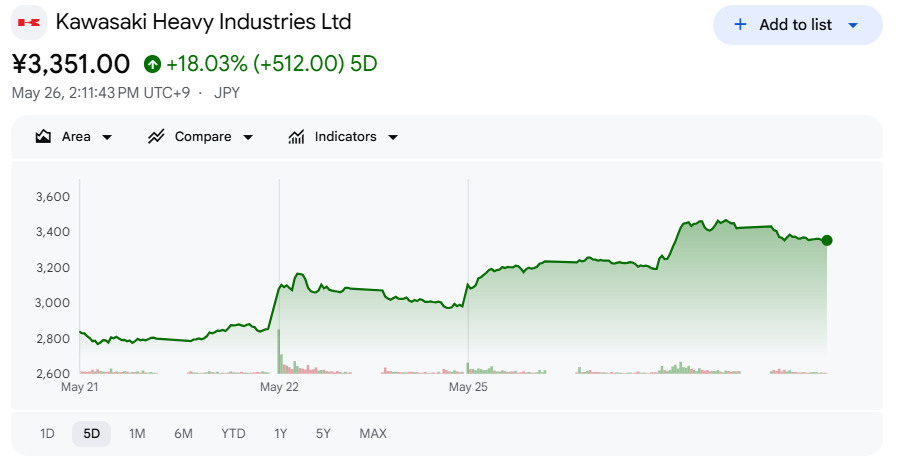Click the May 22 date axis label
The image size is (899, 461).
pos(279,387)
